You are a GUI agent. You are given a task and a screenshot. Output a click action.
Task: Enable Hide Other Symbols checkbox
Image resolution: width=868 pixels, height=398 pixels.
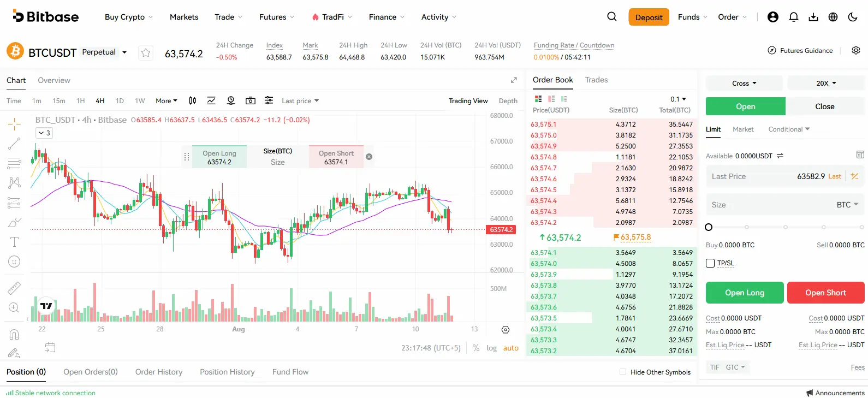(623, 372)
